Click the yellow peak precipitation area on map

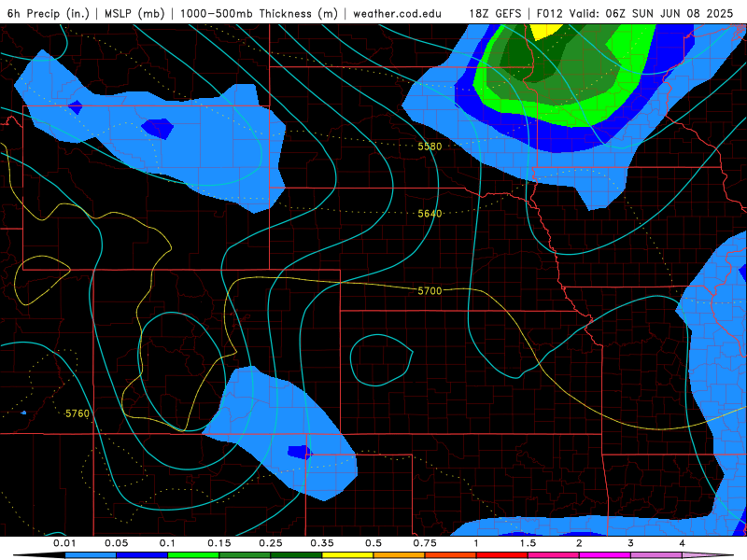tap(546, 31)
